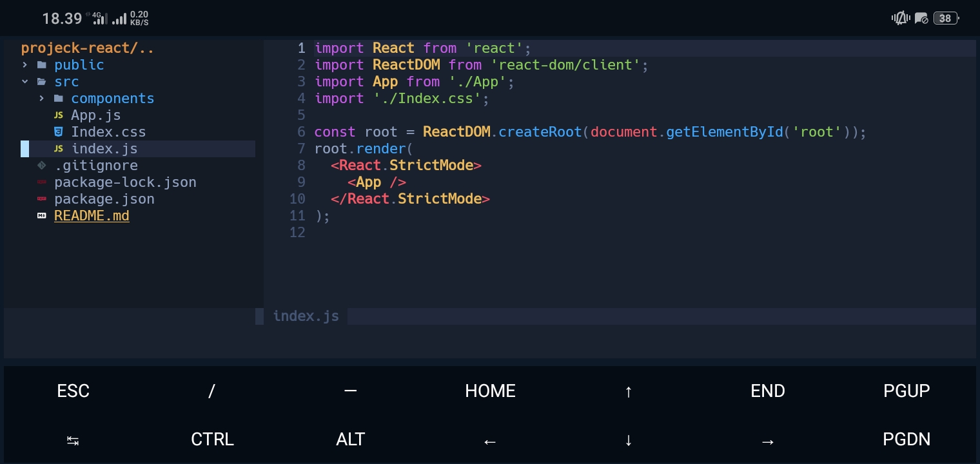Click the projeck-react/.. root path
Viewport: 980px width, 464px height.
[x=88, y=48]
